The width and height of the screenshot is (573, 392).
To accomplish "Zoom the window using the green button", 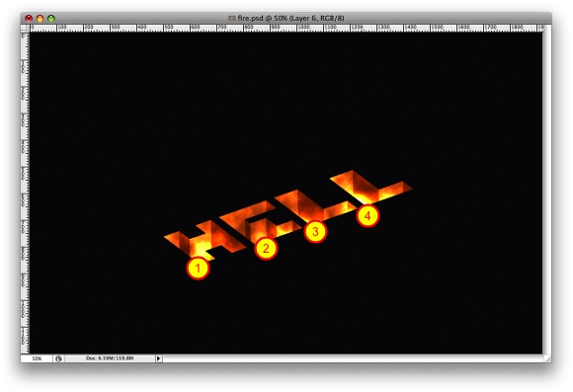I will coord(51,18).
